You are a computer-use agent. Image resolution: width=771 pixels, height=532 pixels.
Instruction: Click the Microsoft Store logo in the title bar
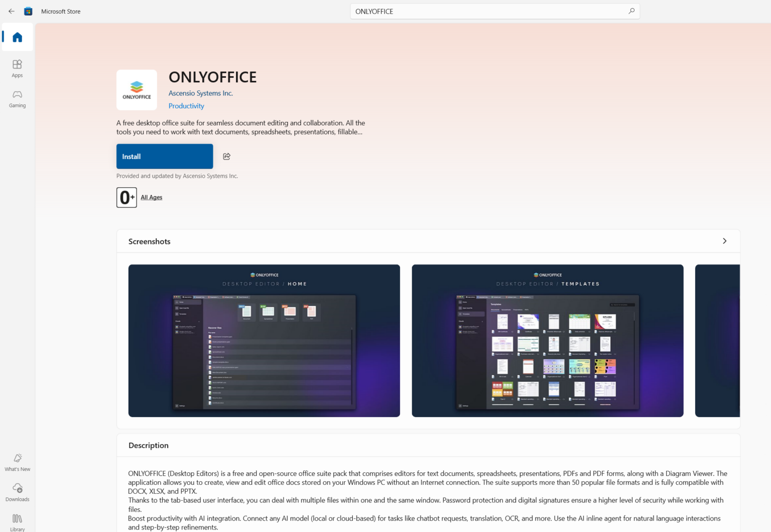(x=28, y=11)
